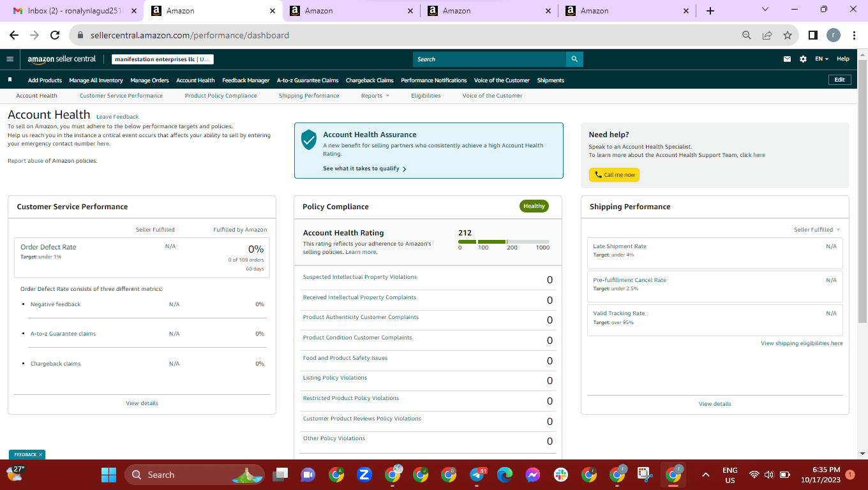Open the Seller Central hamburger menu
This screenshot has width=868, height=490.
10,59
